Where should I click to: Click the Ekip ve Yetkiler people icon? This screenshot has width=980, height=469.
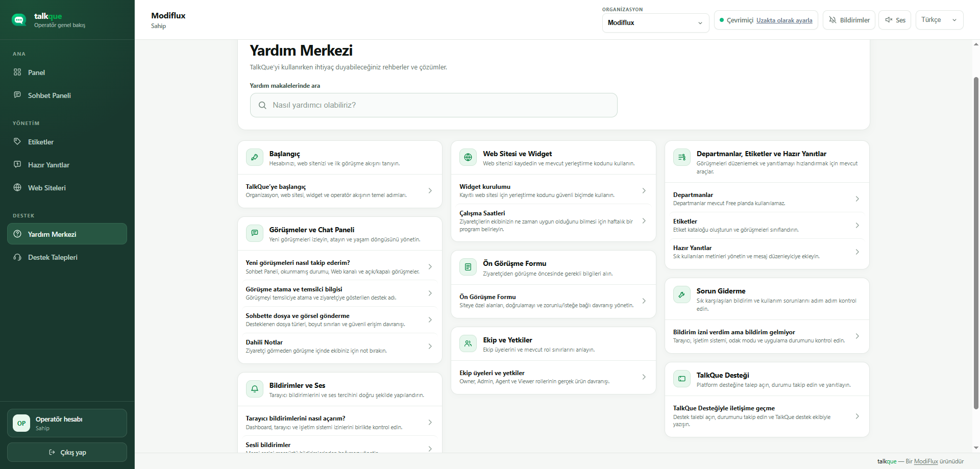point(468,343)
